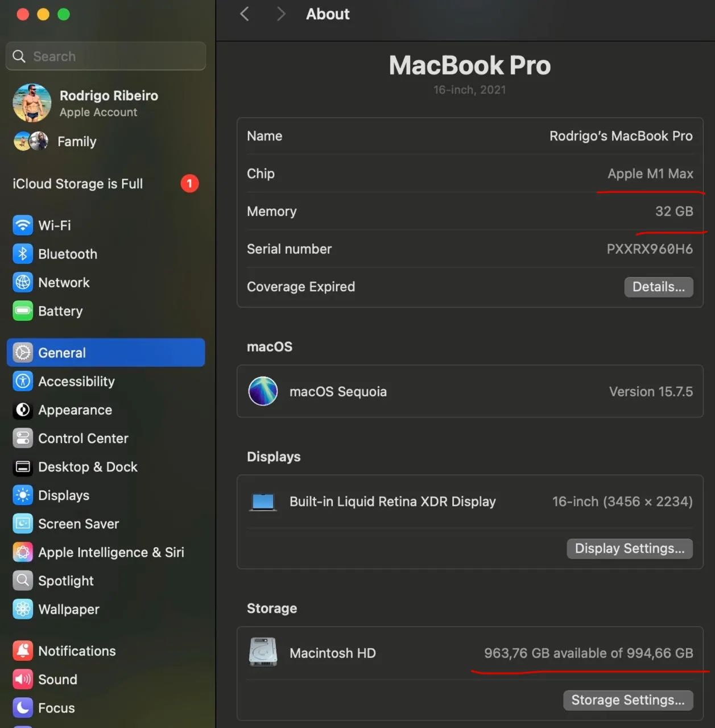Open the Displays sun icon
Image resolution: width=715 pixels, height=728 pixels.
click(x=23, y=495)
